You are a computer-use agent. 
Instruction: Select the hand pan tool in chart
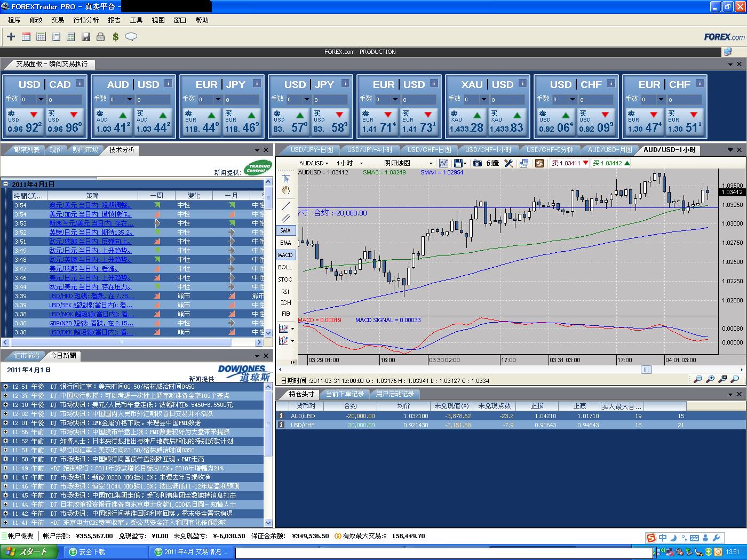click(286, 190)
